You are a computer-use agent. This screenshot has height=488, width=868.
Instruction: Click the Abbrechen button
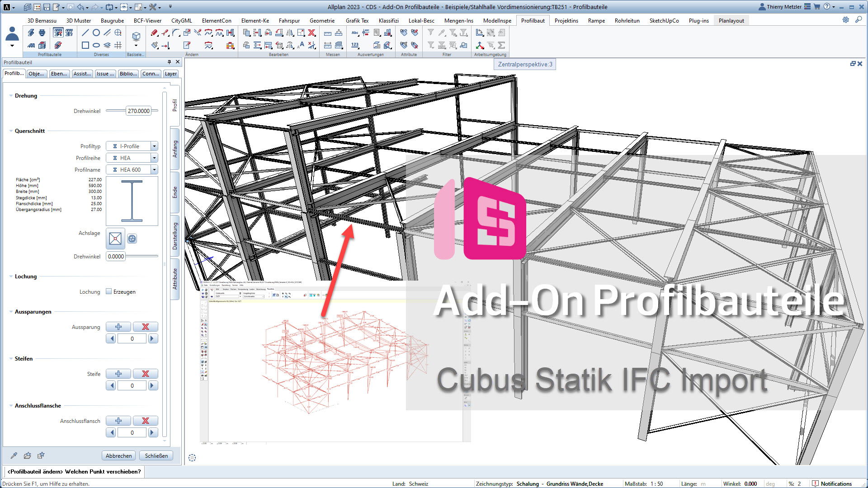click(x=118, y=455)
